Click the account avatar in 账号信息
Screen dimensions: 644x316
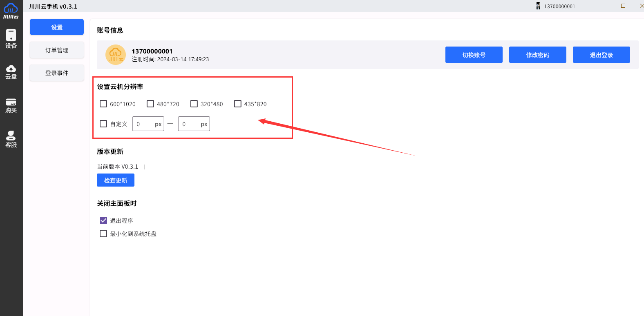(x=116, y=55)
